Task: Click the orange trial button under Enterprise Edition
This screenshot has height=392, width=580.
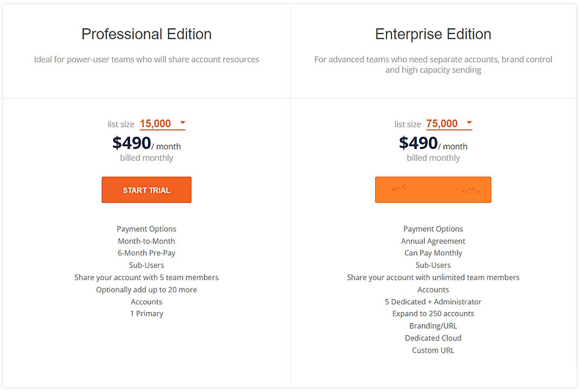Action: point(433,190)
